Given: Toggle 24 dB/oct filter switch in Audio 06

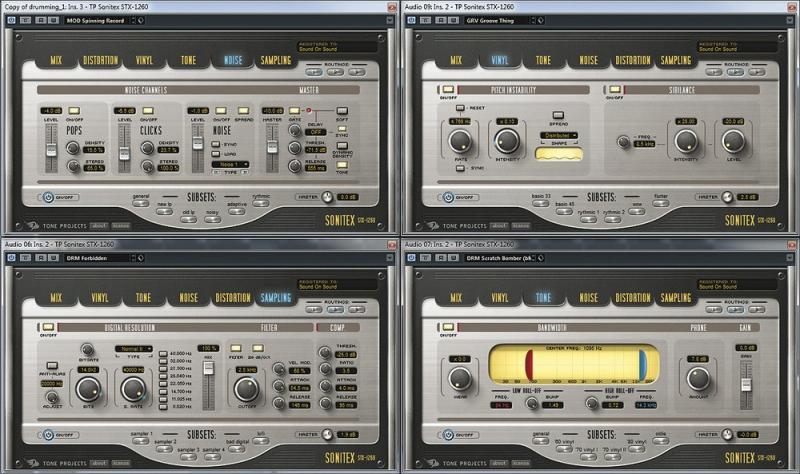Looking at the screenshot, I should point(258,348).
